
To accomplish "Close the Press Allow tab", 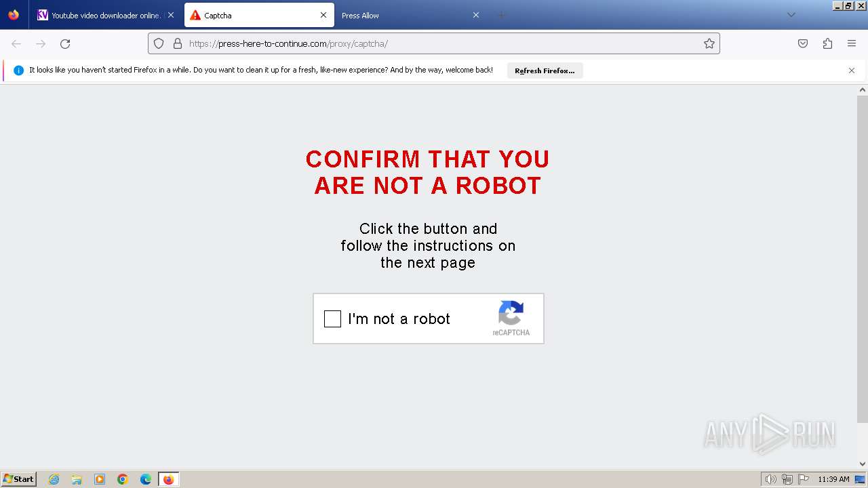I will click(476, 15).
